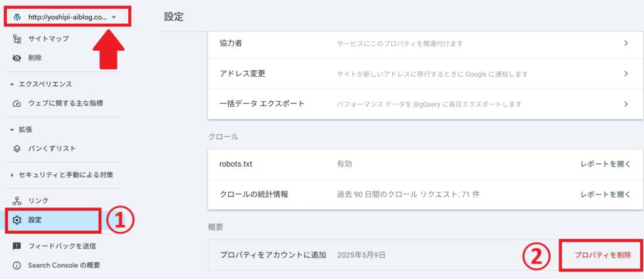Click the links (リンク) network icon
The height and width of the screenshot is (279, 644).
[x=17, y=200]
